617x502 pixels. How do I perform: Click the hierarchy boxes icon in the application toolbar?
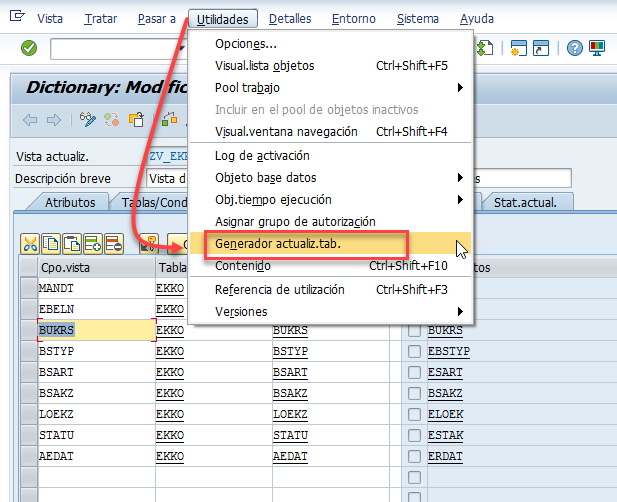pyautogui.click(x=170, y=120)
